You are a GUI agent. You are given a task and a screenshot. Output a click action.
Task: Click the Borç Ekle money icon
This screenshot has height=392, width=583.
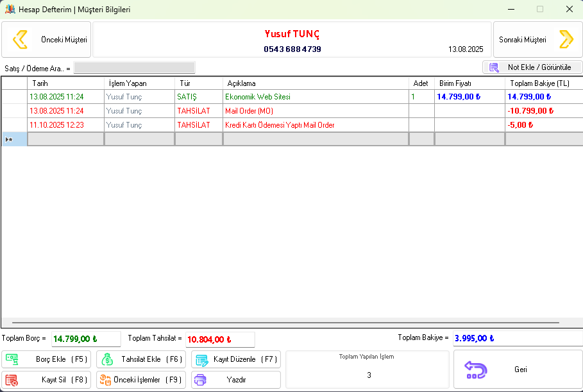pos(12,359)
